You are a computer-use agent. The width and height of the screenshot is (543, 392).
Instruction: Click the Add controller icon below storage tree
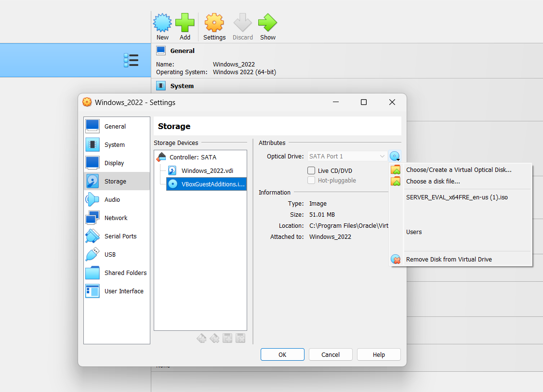pyautogui.click(x=201, y=339)
